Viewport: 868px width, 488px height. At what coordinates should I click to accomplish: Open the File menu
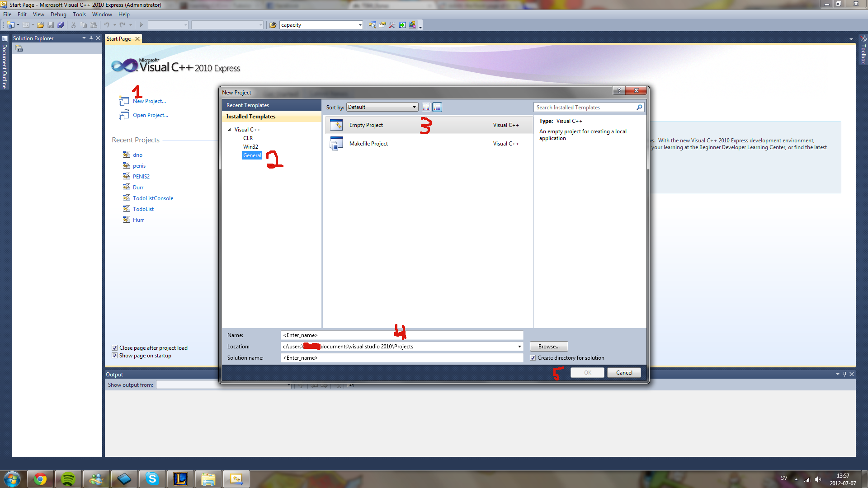(7, 14)
